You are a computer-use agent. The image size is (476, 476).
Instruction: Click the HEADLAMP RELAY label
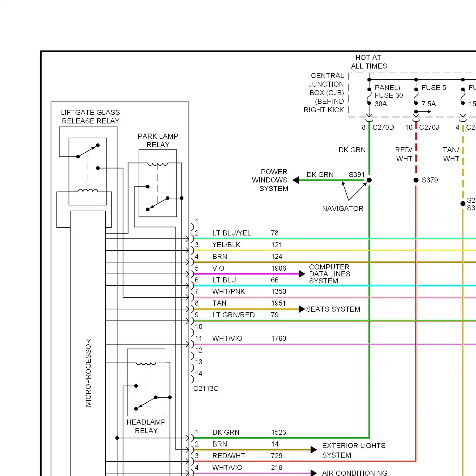tap(146, 426)
